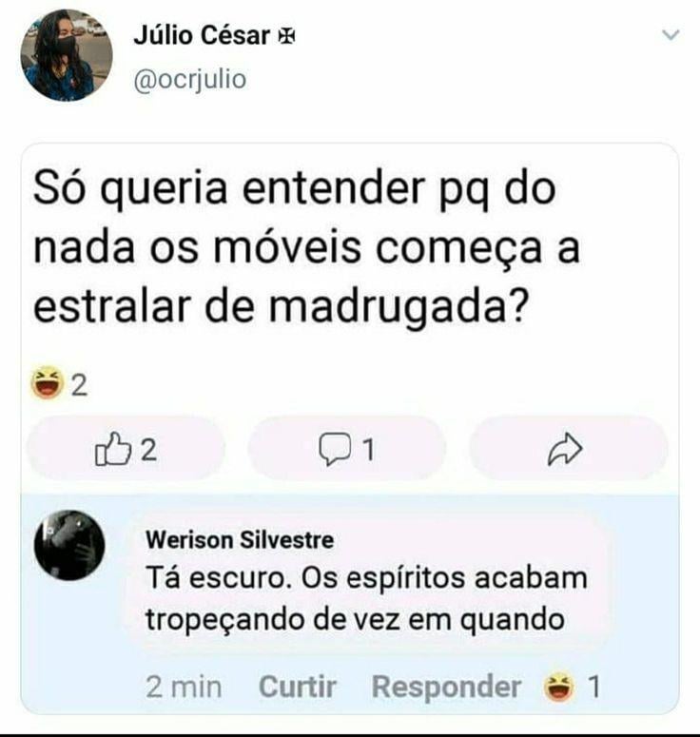This screenshot has width=700, height=737.
Task: Select the comment text about espíritos tropeçando
Action: pyautogui.click(x=367, y=599)
